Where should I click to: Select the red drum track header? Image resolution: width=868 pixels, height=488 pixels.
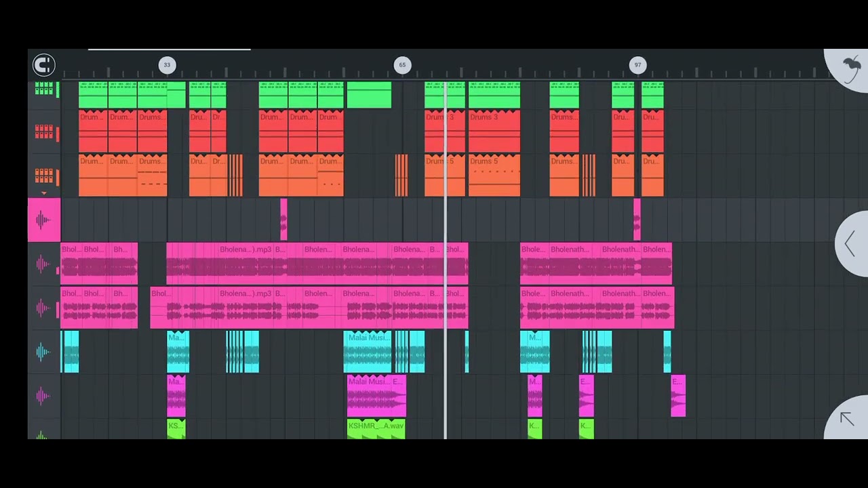[x=44, y=131]
